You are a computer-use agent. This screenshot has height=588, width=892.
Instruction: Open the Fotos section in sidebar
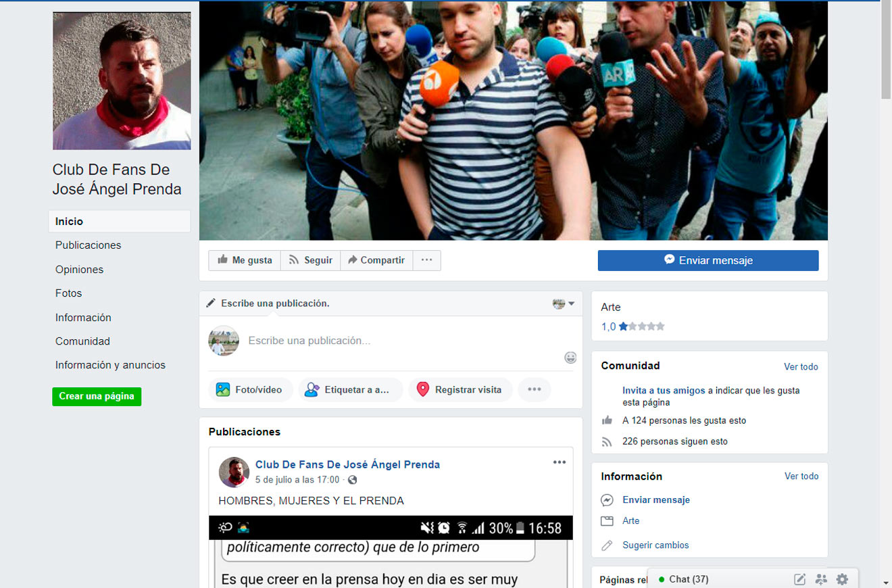[69, 293]
